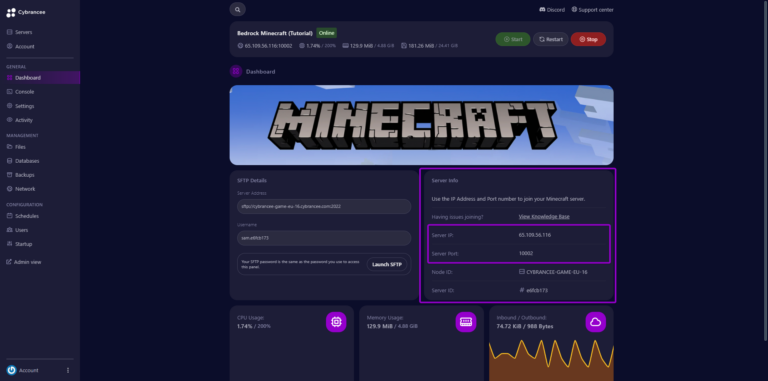Open the Network page
This screenshot has width=768, height=381.
25,189
